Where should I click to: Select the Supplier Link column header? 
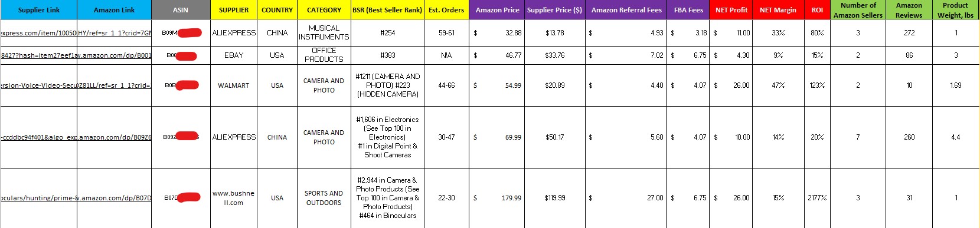point(38,10)
